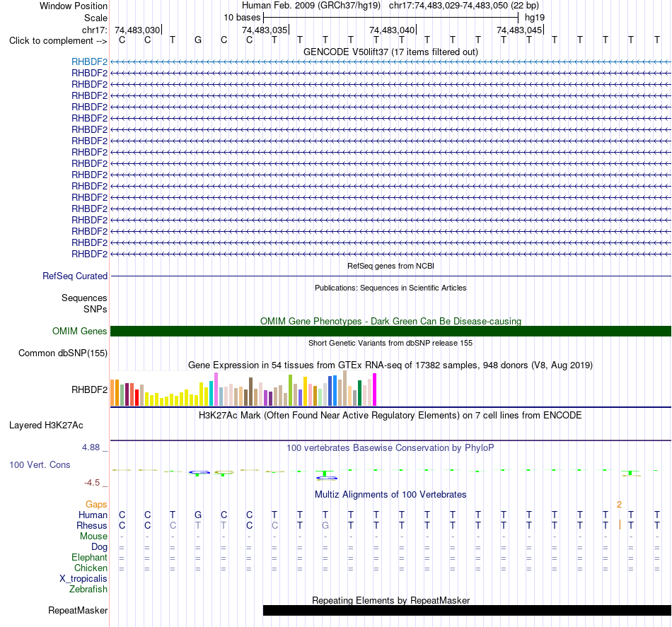Click the chr17: label on the ruler
Viewport: 672px width, 627px height.
[x=94, y=30]
